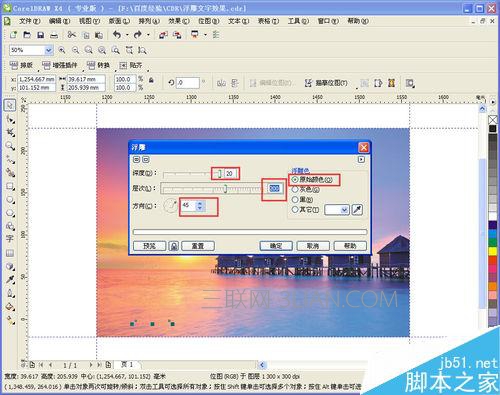Open the 转换 toolbar dropdown
The height and width of the screenshot is (395, 500).
pyautogui.click(x=98, y=65)
